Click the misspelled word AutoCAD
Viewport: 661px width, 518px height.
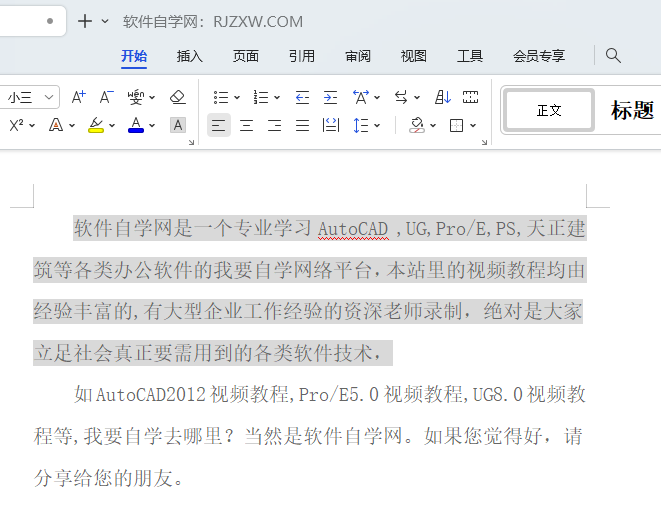point(353,229)
